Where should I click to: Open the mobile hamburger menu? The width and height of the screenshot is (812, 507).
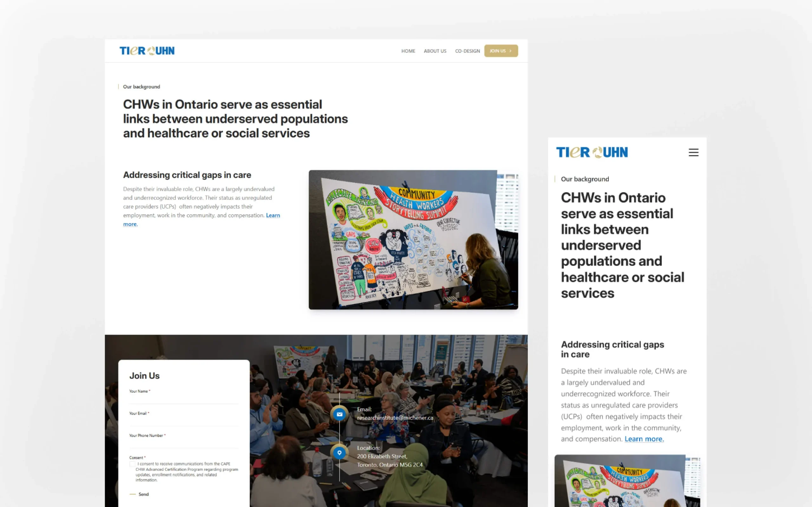tap(693, 152)
